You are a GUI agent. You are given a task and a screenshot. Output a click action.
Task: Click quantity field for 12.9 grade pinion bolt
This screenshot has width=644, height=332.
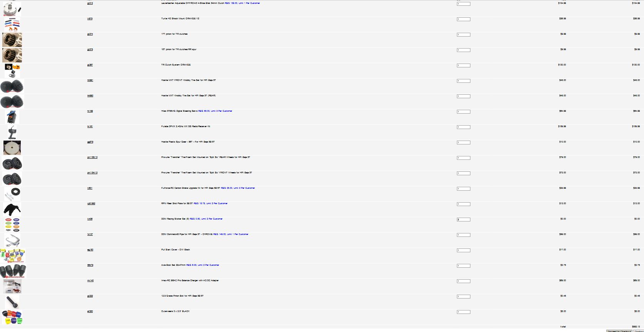(x=463, y=297)
